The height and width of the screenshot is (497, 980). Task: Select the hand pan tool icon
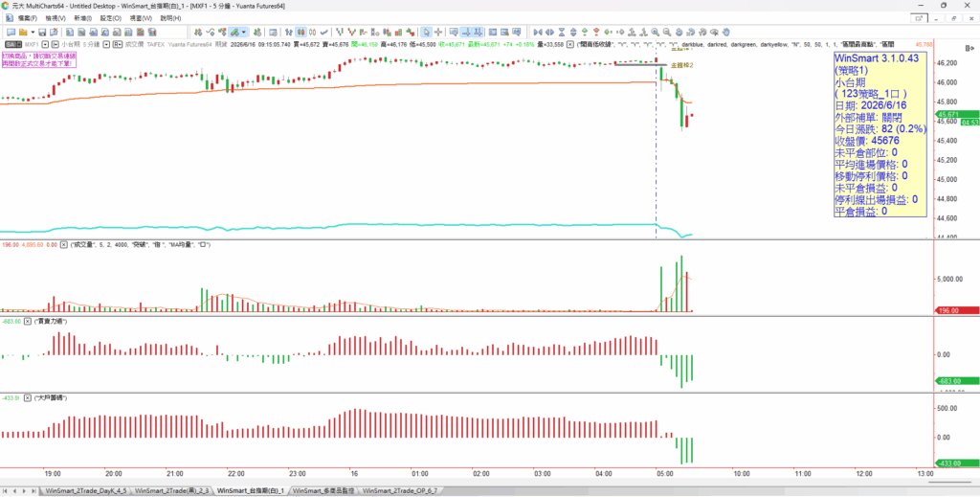click(725, 32)
